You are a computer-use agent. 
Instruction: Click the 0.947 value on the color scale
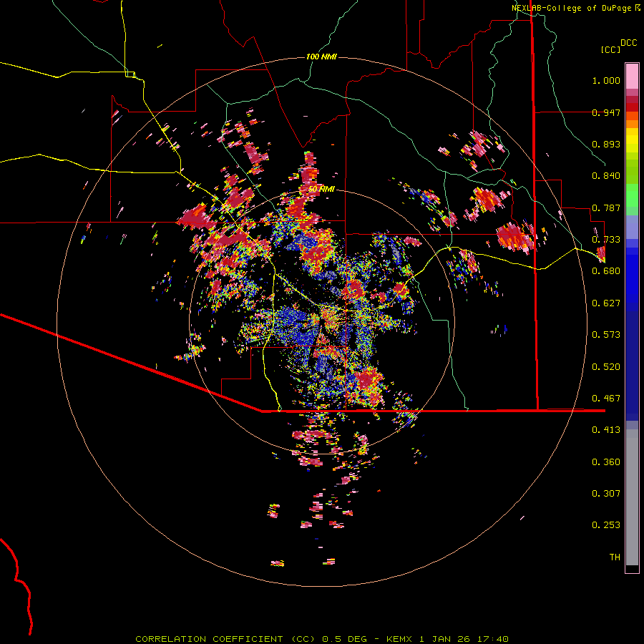point(606,112)
